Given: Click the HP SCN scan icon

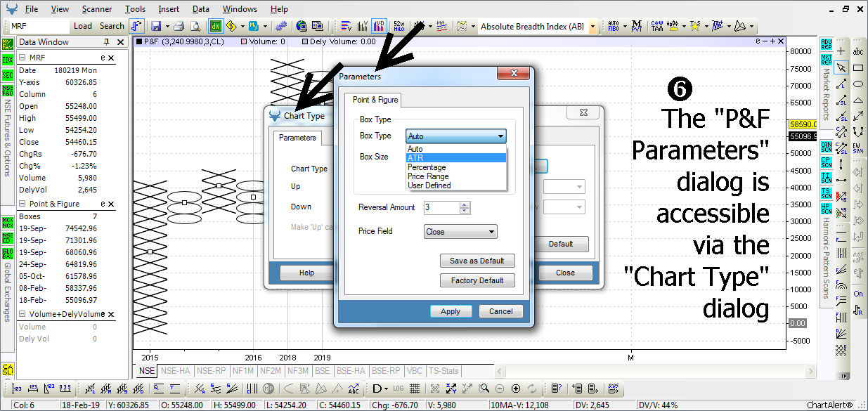Looking at the screenshot, I should coord(826,208).
